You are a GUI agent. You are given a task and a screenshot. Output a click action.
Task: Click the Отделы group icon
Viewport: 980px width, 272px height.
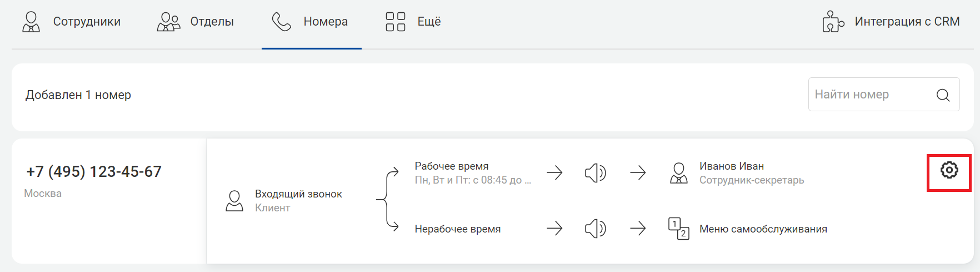tap(169, 22)
